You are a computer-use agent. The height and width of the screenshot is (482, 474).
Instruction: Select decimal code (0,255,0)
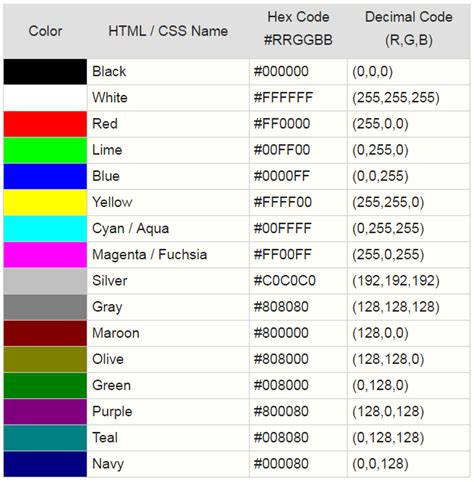tap(380, 150)
